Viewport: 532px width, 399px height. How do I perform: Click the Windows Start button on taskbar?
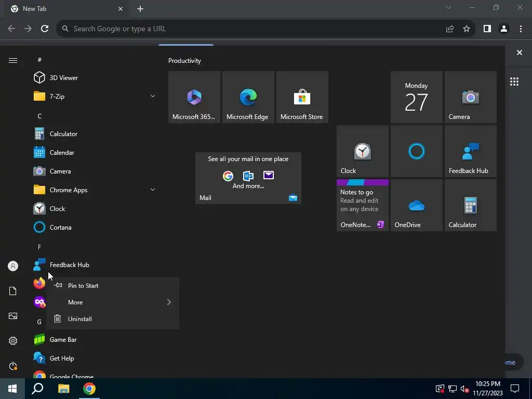point(12,389)
